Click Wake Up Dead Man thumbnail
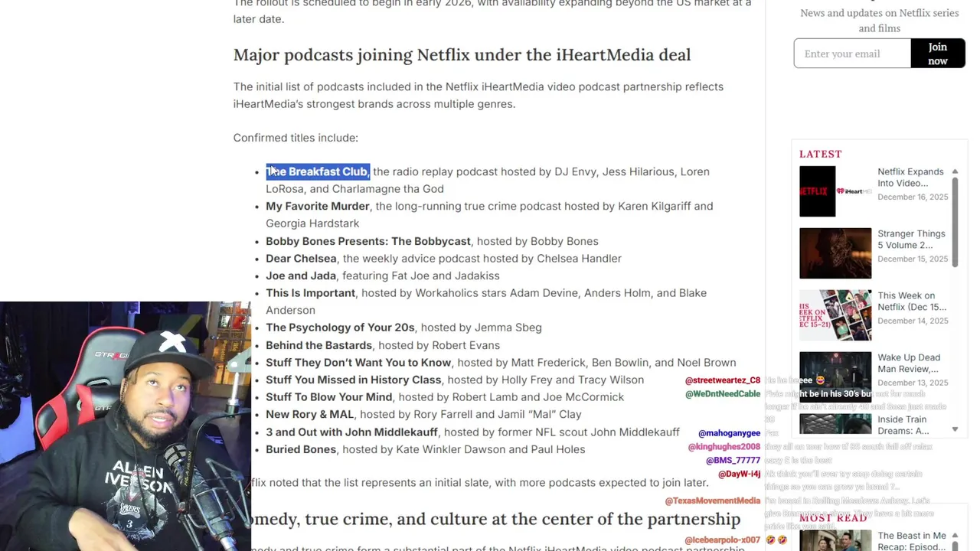This screenshot has height=551, width=980. point(835,377)
